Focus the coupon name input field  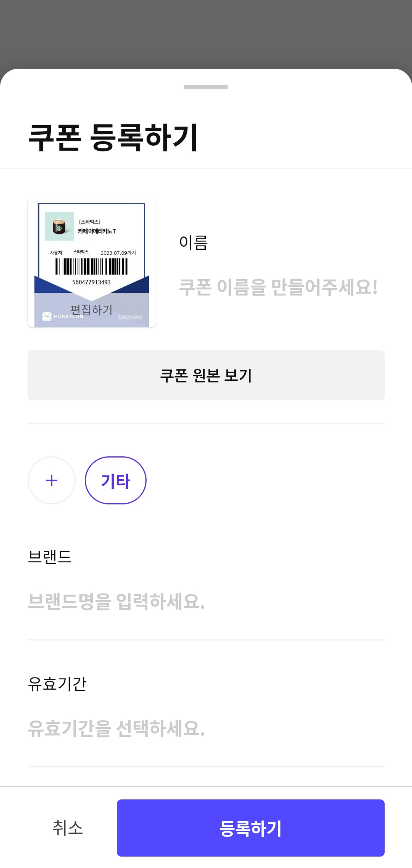coord(278,287)
